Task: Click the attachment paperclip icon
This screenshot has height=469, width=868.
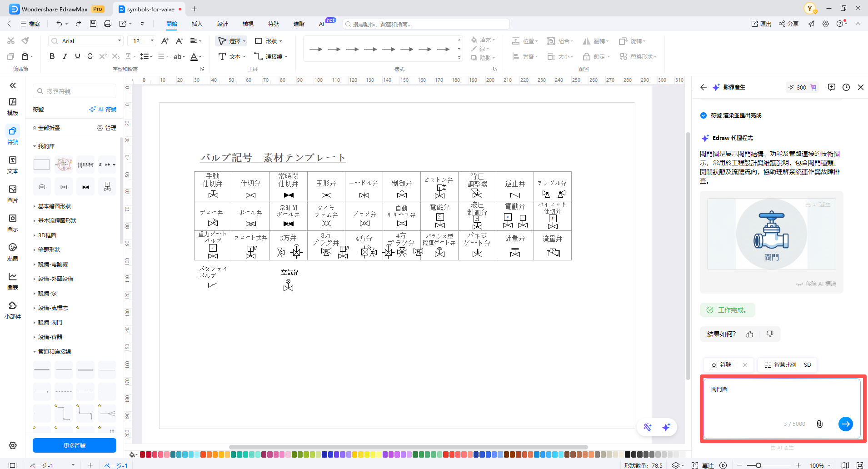Action: 819,424
